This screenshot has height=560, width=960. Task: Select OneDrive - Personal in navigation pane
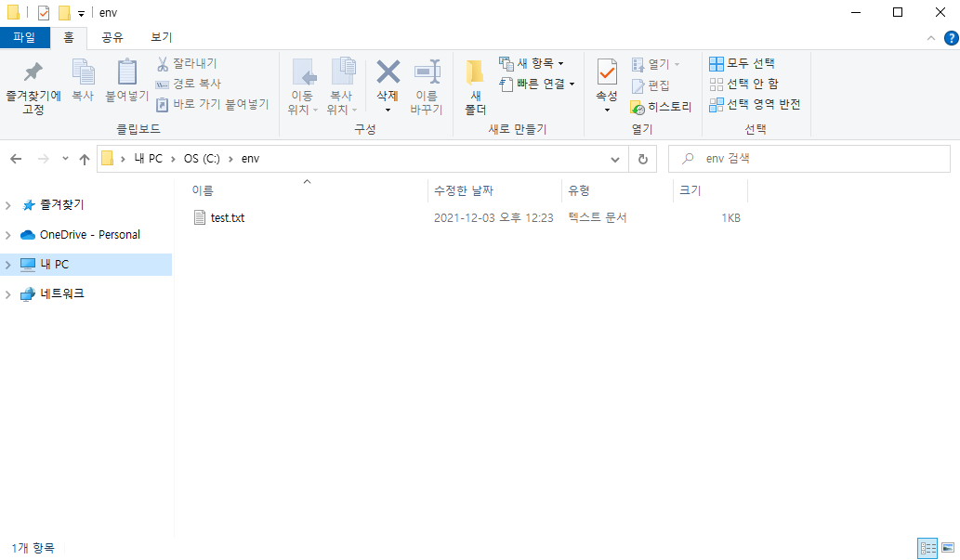tap(89, 234)
